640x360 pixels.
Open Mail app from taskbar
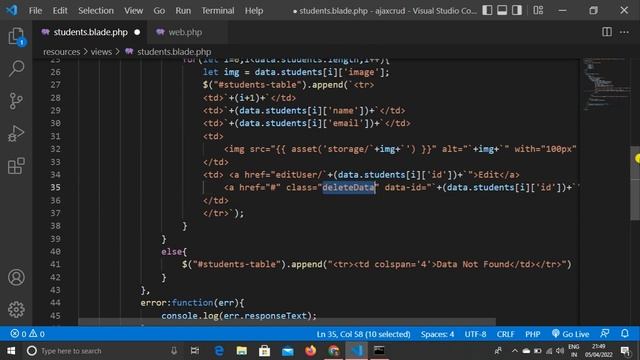pos(288,351)
